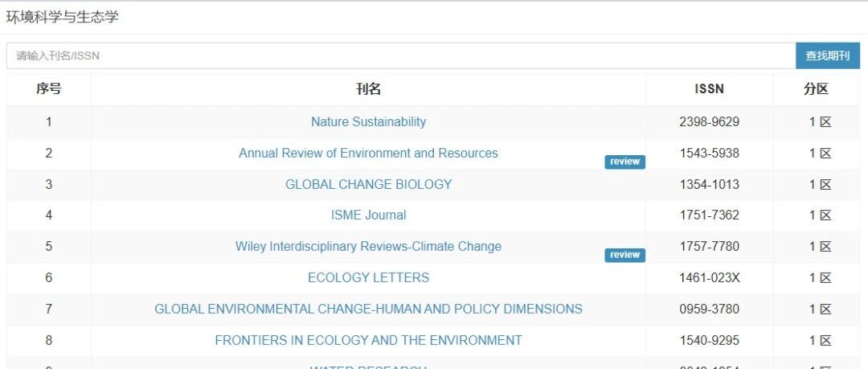868x369 pixels.
Task: Click the 查找期刊 search button
Action: point(828,56)
